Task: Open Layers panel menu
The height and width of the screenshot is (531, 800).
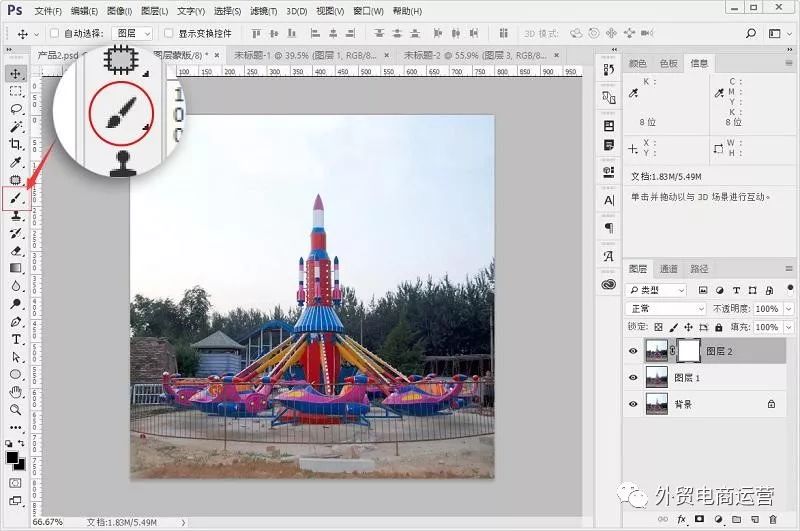Action: [789, 268]
